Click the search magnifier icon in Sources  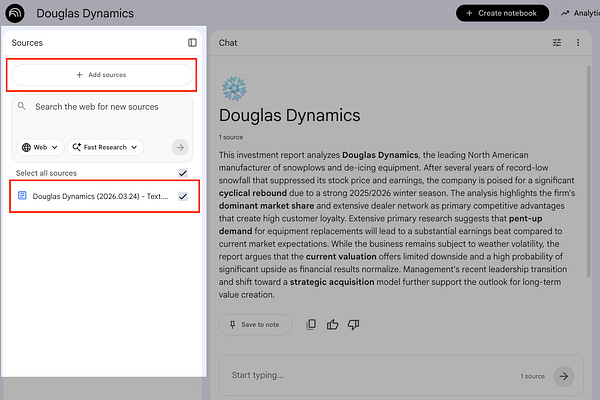point(22,106)
